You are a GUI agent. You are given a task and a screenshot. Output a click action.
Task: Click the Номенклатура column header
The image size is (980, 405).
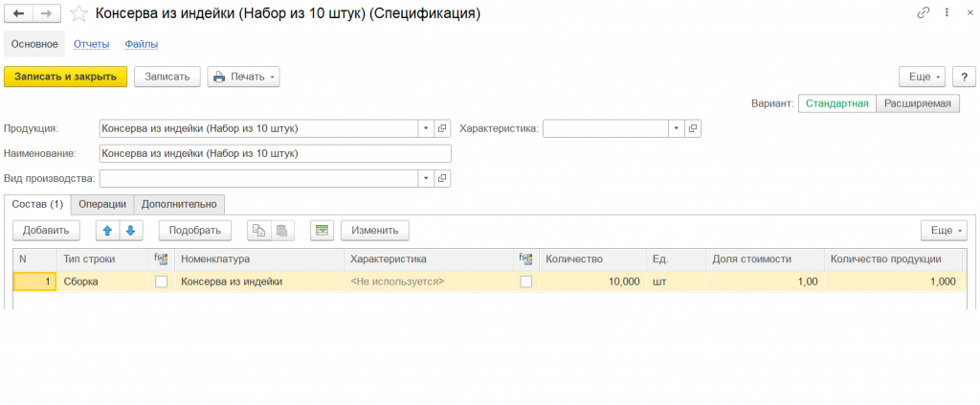(x=259, y=259)
